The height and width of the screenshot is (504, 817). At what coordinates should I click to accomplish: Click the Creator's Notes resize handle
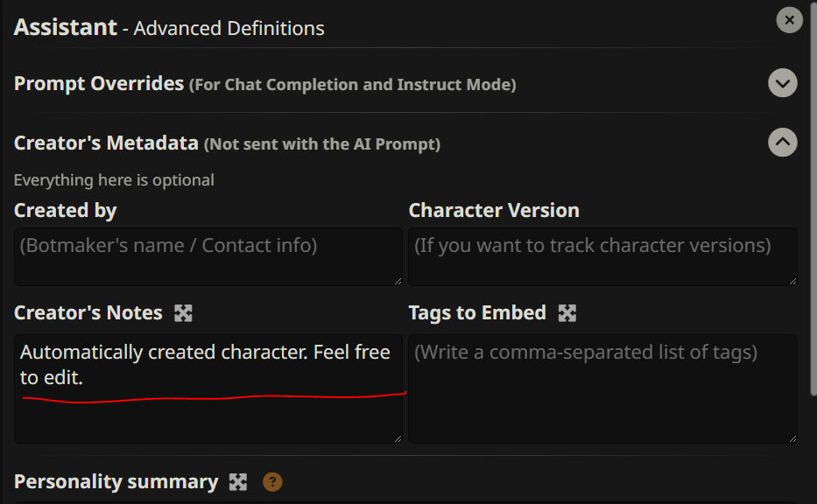pos(398,437)
